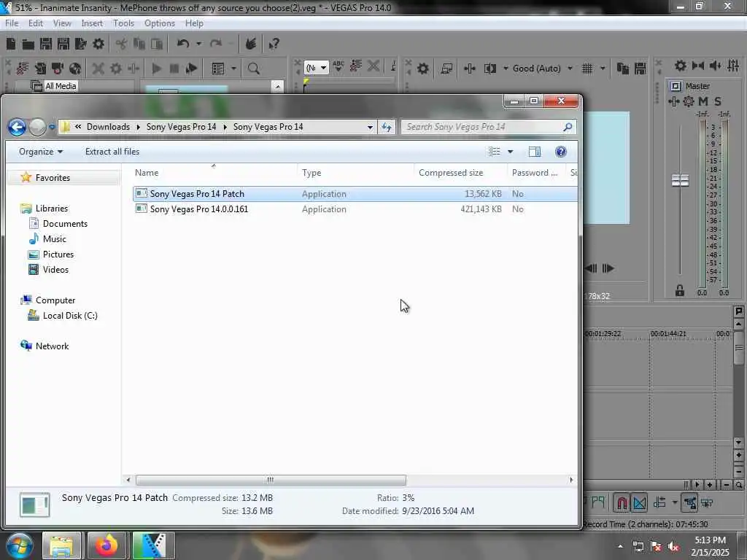Adjust the Master volume fader handle

point(680,180)
